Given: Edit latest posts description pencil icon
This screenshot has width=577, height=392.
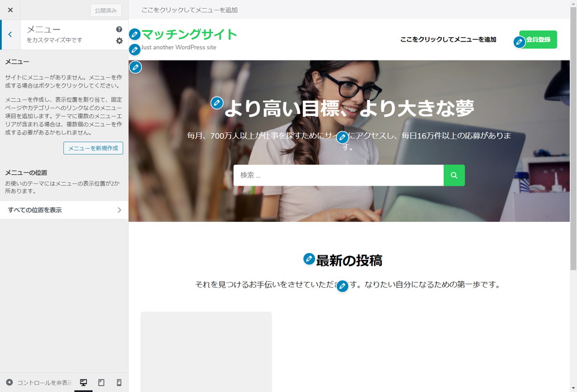Looking at the screenshot, I should pyautogui.click(x=342, y=286).
